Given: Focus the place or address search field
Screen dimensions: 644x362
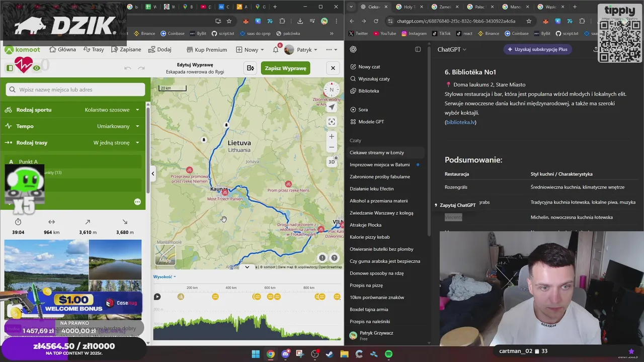Looking at the screenshot, I should pyautogui.click(x=75, y=89).
